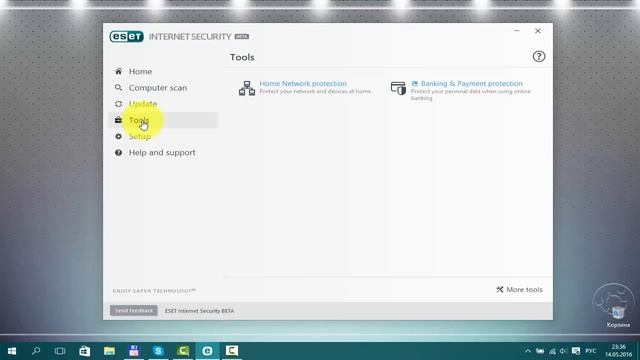The image size is (640, 360).
Task: Click the Home house icon
Action: point(118,71)
